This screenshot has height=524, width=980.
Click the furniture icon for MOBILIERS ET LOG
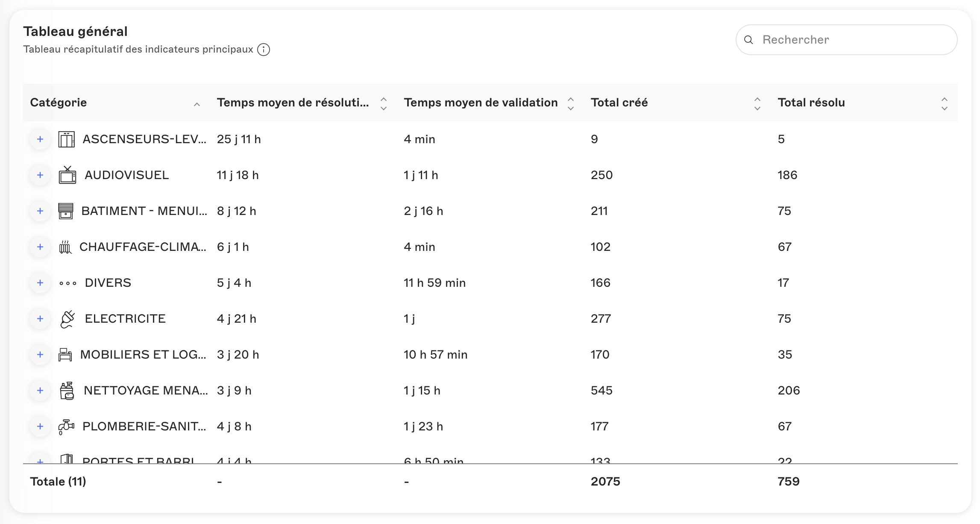tap(65, 354)
